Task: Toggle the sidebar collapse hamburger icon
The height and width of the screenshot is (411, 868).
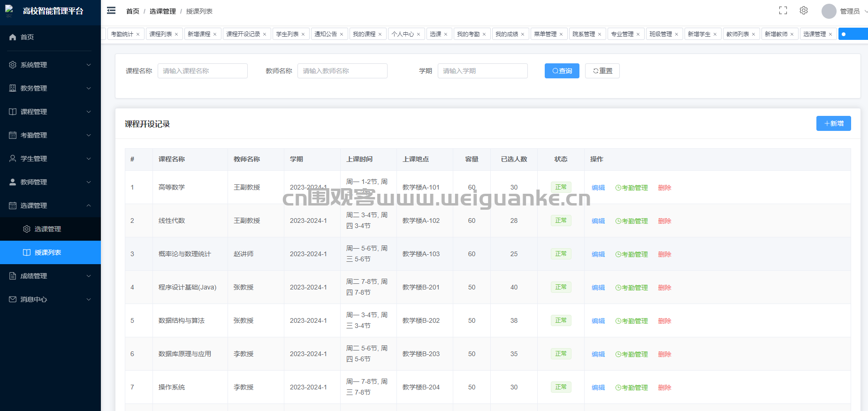Action: click(111, 11)
